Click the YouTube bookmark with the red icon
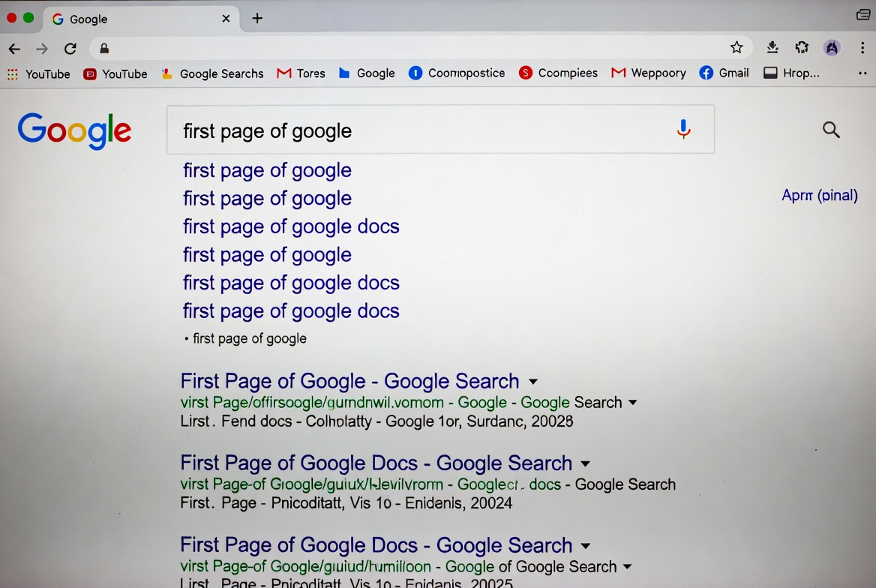Screen dimensions: 876x588 [x=115, y=73]
